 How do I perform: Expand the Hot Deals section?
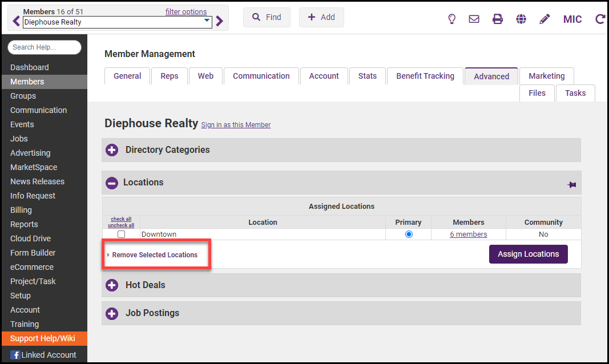112,285
